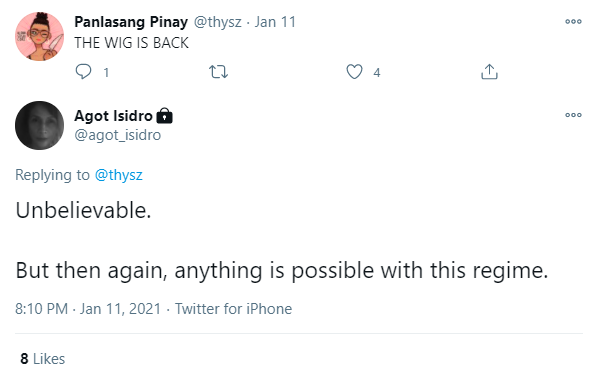Screen dimensions: 597x378
Task: Click the share upload icon
Action: 489,71
